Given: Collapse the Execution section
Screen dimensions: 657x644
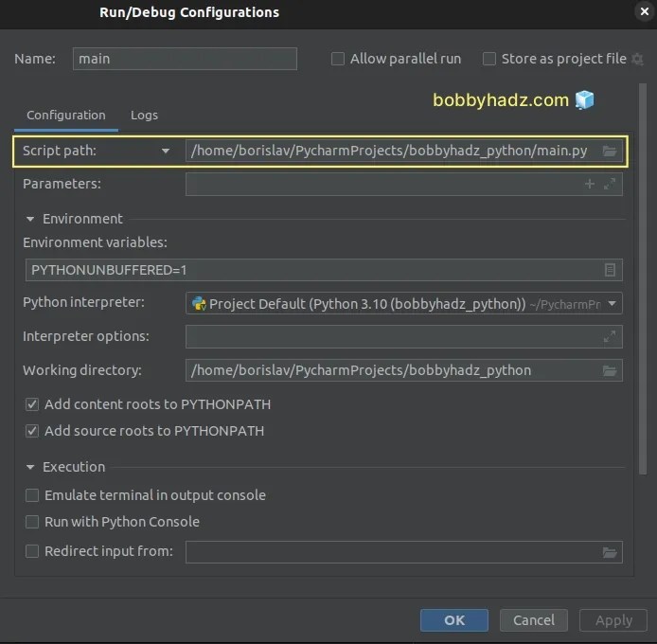Looking at the screenshot, I should pos(30,467).
